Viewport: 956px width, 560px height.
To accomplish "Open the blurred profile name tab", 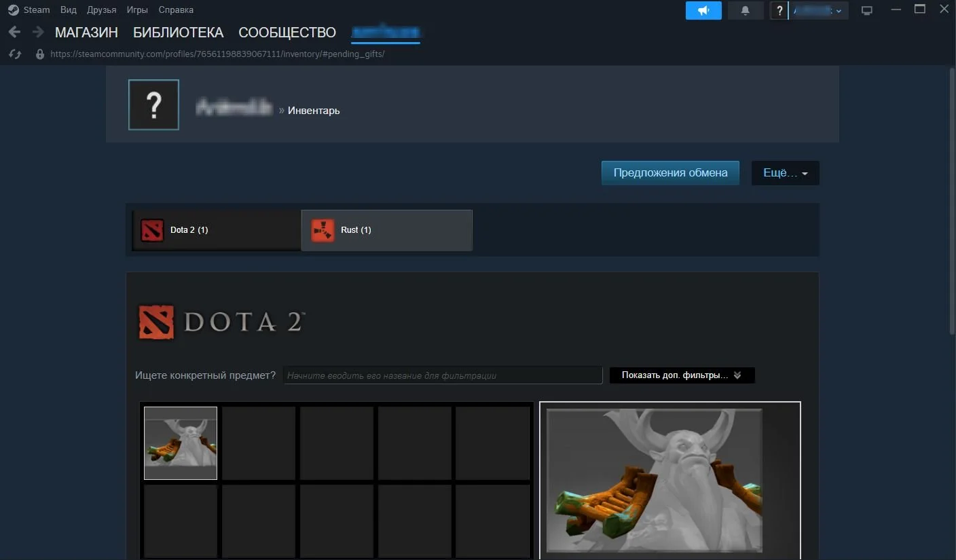I will click(x=386, y=33).
